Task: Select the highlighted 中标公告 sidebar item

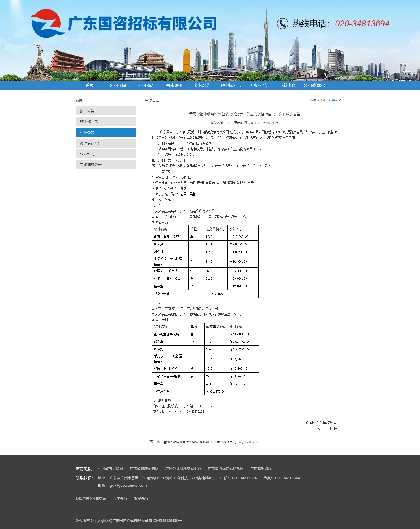Action: 106,132
